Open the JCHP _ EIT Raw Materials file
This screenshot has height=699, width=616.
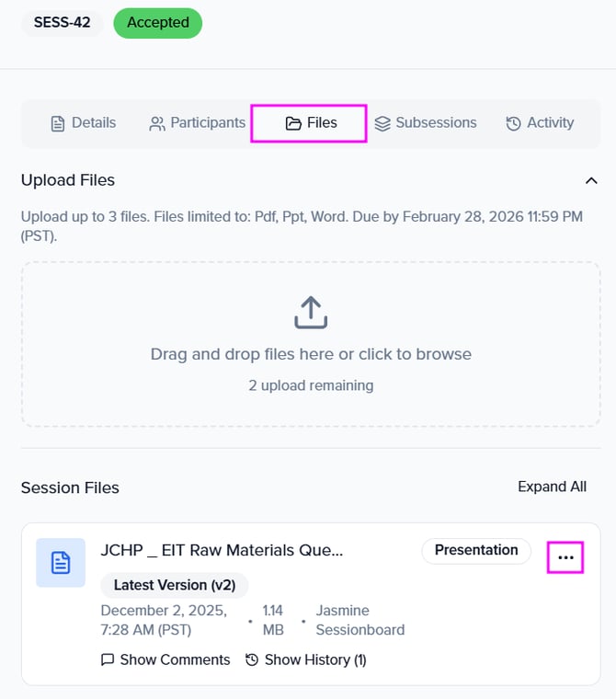(x=222, y=551)
